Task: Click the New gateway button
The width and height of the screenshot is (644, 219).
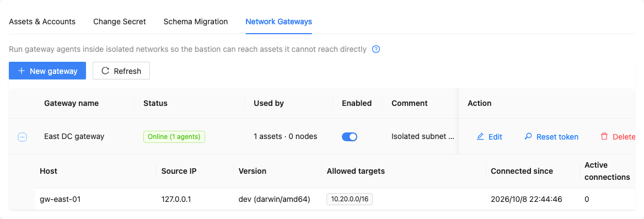Action: [47, 71]
